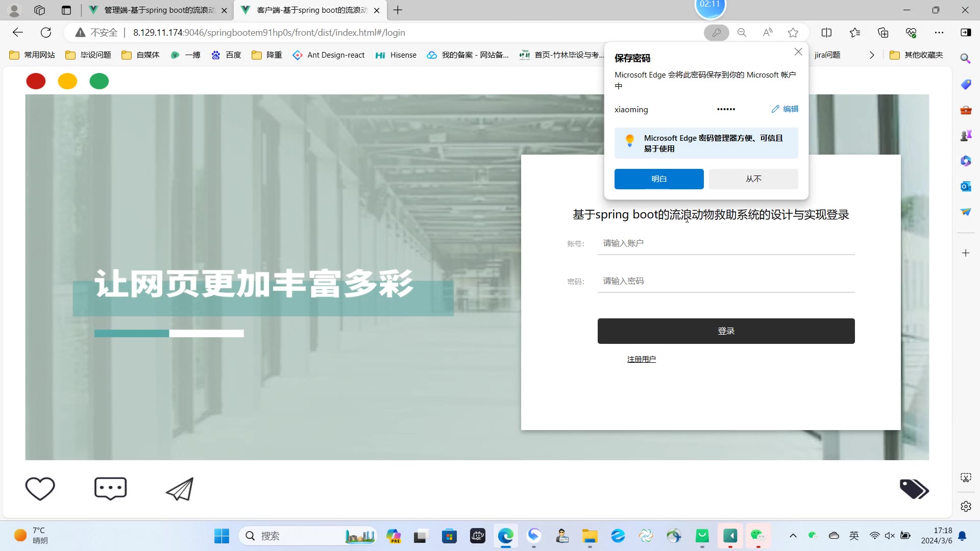Image resolution: width=980 pixels, height=551 pixels.
Task: Click the chat bubble icon
Action: 110,489
